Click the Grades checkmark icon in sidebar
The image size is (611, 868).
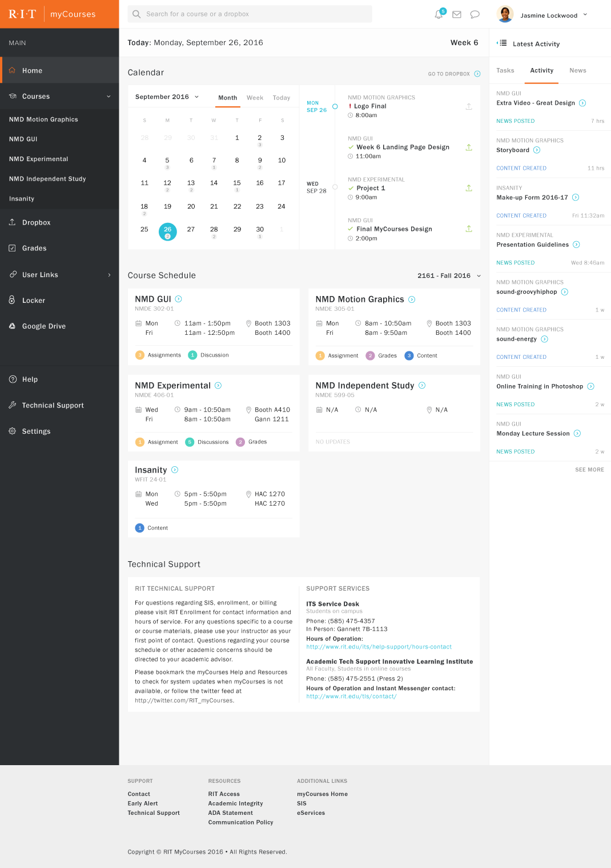[x=12, y=248]
